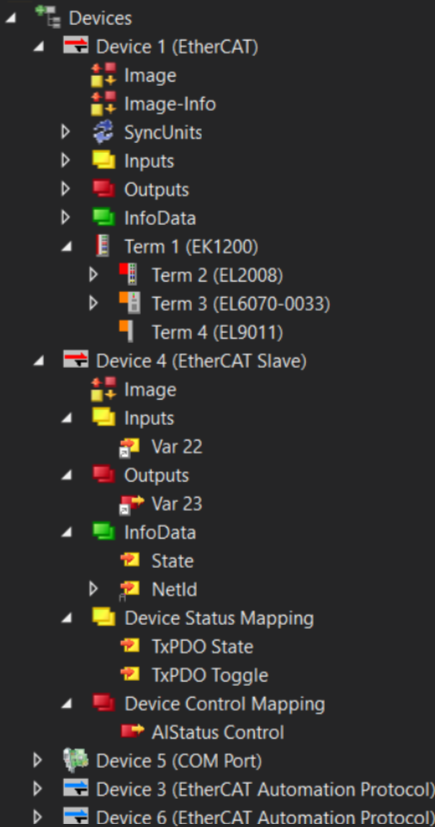Click the EK1200 coupler terminal icon

click(x=103, y=246)
